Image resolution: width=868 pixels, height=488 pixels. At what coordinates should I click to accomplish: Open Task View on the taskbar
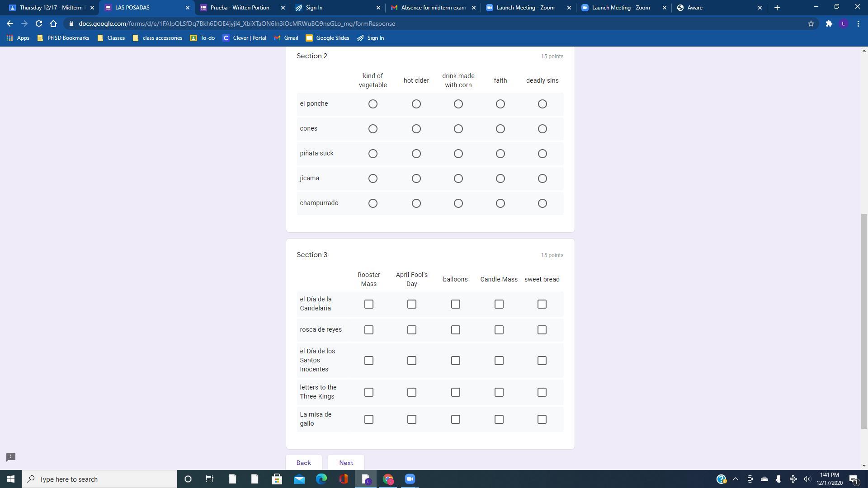[x=210, y=479]
